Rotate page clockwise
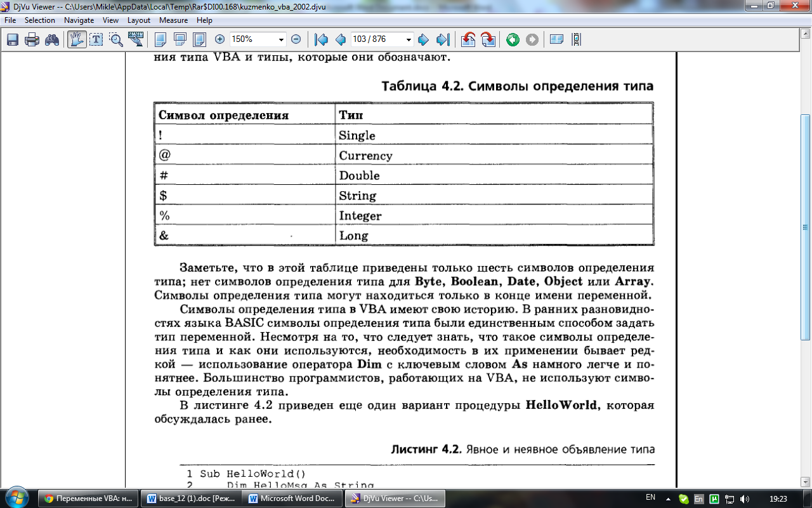Screen dimensions: 812x508 coord(488,39)
